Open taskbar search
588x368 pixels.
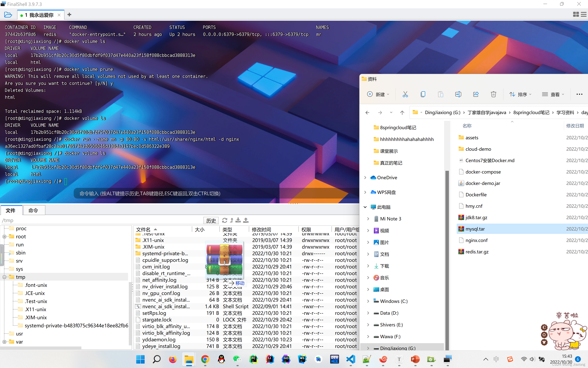157,359
